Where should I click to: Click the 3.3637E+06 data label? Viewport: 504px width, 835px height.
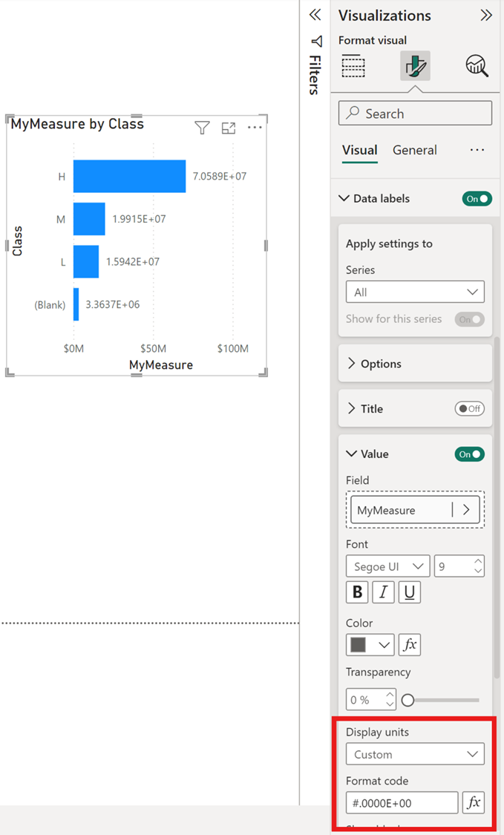point(112,304)
